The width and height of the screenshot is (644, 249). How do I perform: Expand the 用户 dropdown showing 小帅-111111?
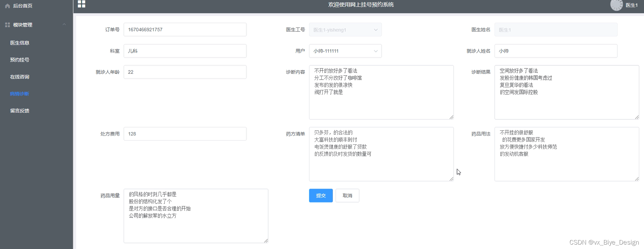(x=345, y=51)
